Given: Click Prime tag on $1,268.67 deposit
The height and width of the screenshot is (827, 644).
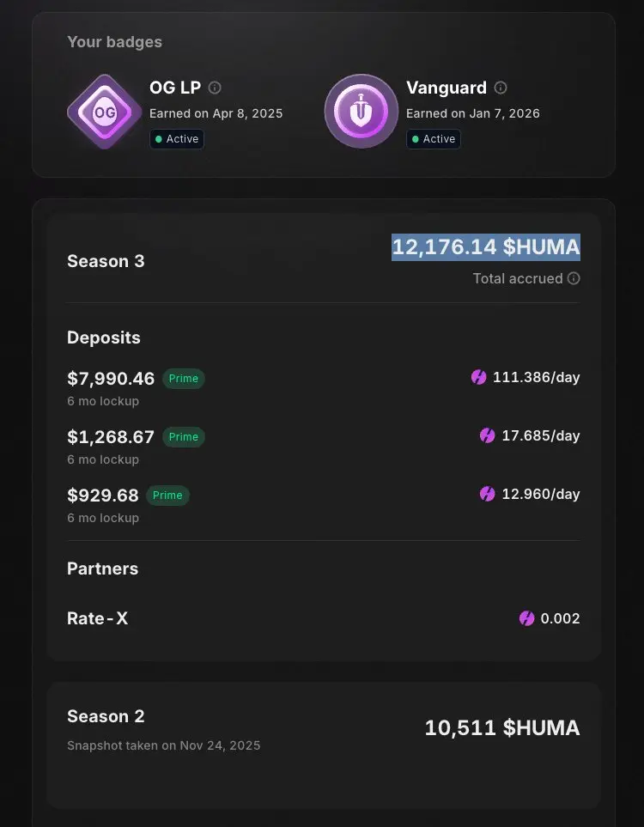Looking at the screenshot, I should 183,437.
